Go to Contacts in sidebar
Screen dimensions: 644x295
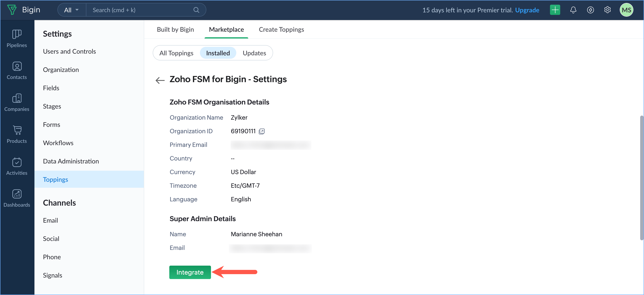click(17, 66)
